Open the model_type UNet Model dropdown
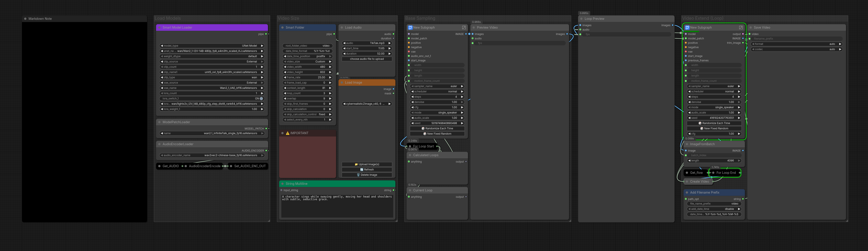 pyautogui.click(x=212, y=46)
